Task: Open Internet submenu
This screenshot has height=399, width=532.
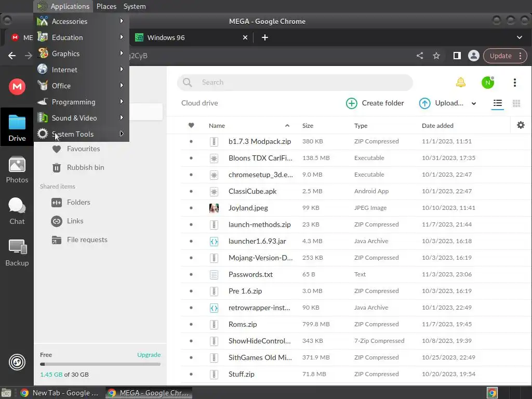Action: click(x=82, y=70)
